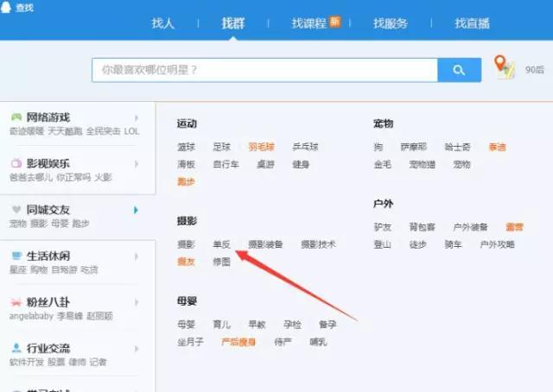Click the 自行车 link
Screen dimensions: 553x392
(x=226, y=164)
